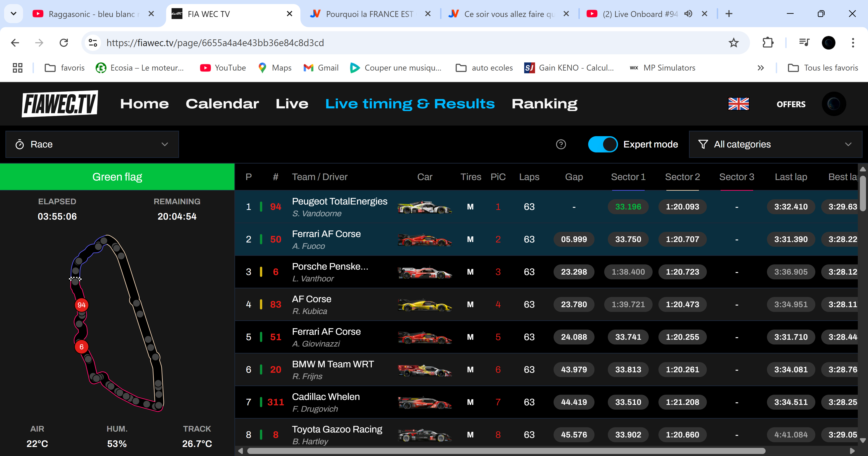Go to Home menu item

[144, 104]
